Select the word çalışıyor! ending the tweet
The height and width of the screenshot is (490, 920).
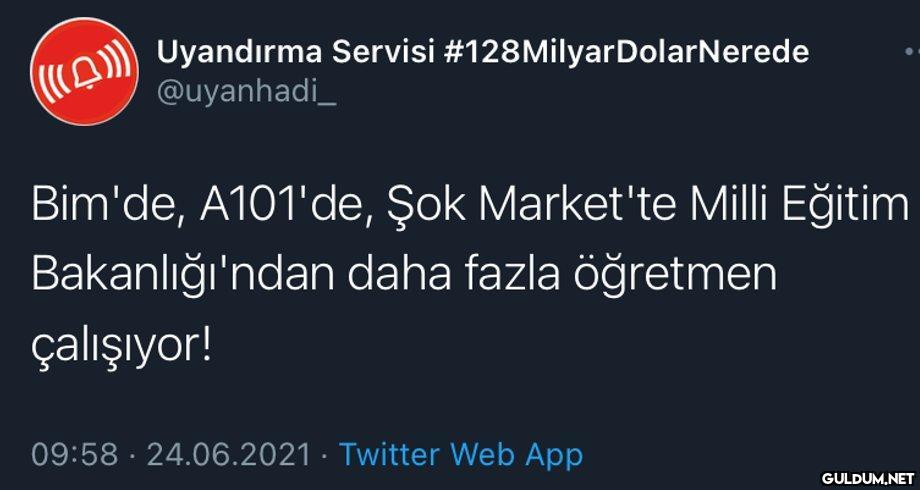tap(121, 347)
